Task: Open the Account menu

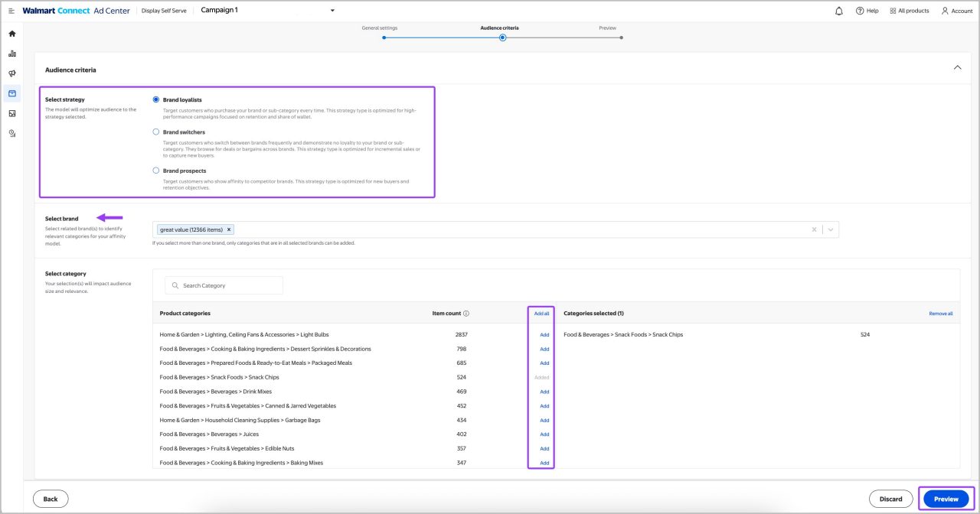Action: click(x=956, y=11)
